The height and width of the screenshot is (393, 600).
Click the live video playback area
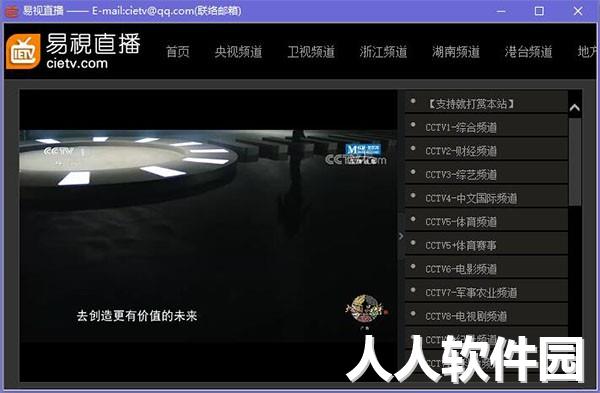click(209, 235)
